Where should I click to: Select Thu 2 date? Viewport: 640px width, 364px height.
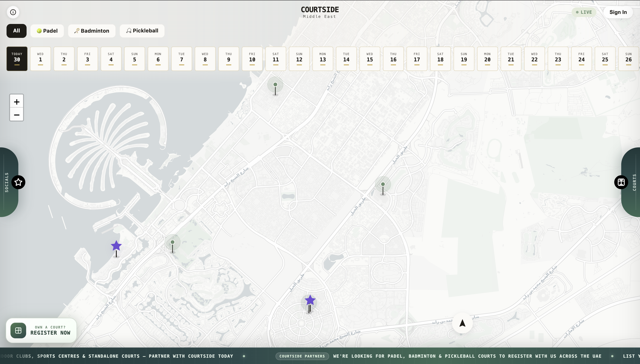[x=64, y=59]
